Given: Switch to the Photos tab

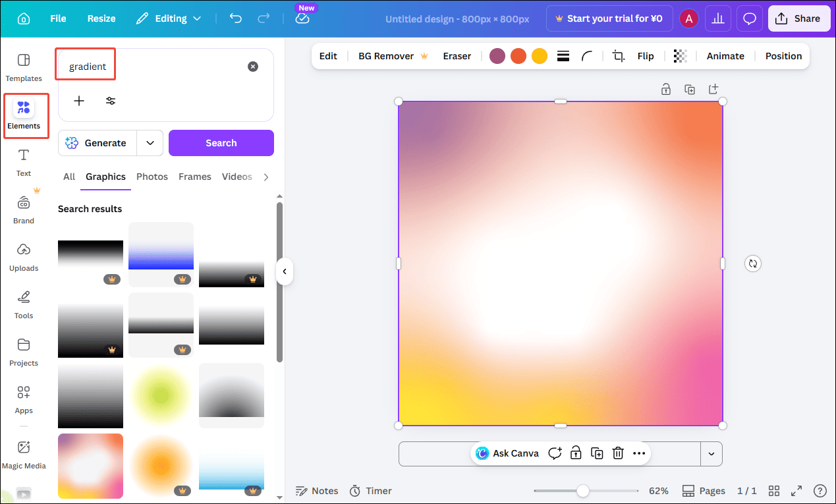Looking at the screenshot, I should [152, 177].
